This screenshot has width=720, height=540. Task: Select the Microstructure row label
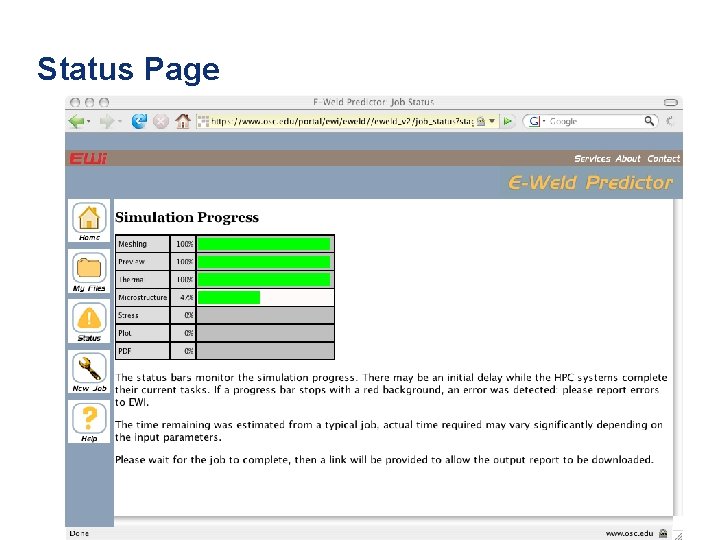(x=142, y=298)
